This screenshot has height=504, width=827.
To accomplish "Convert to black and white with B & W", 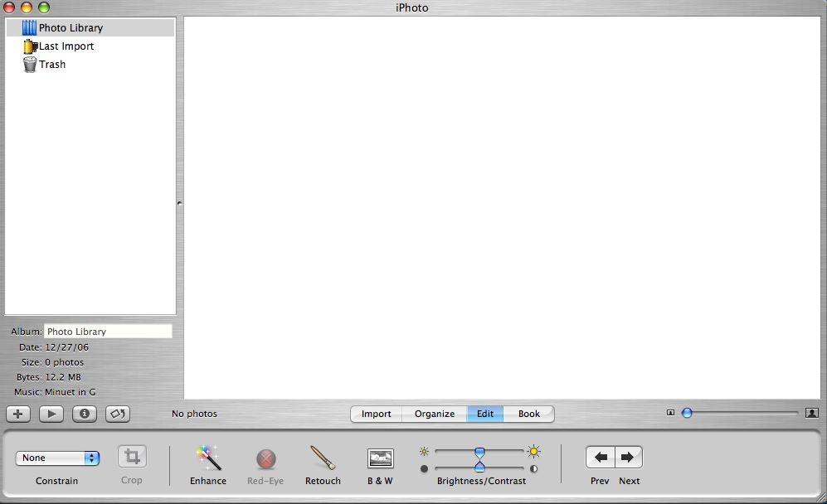I will point(380,458).
